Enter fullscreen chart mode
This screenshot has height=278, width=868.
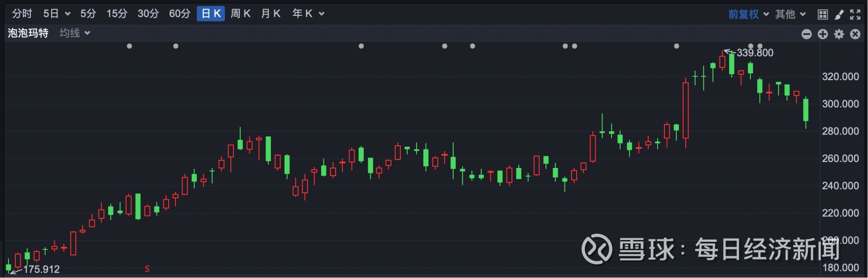coord(855,14)
